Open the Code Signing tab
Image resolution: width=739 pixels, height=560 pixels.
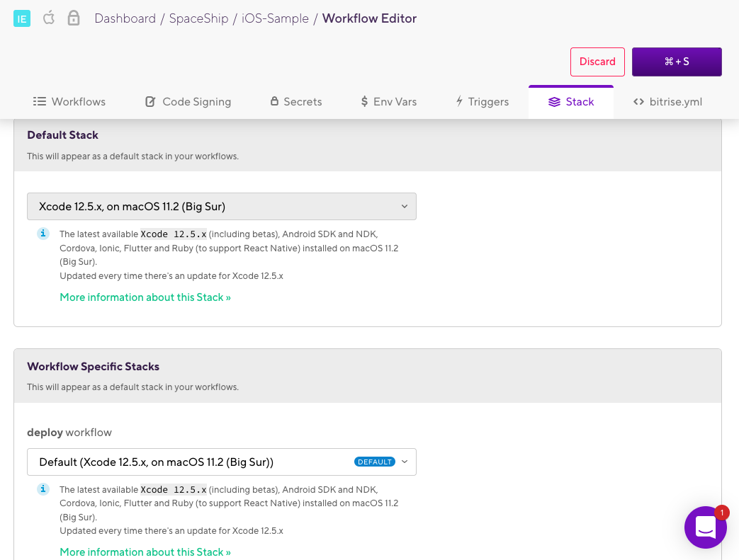[188, 102]
